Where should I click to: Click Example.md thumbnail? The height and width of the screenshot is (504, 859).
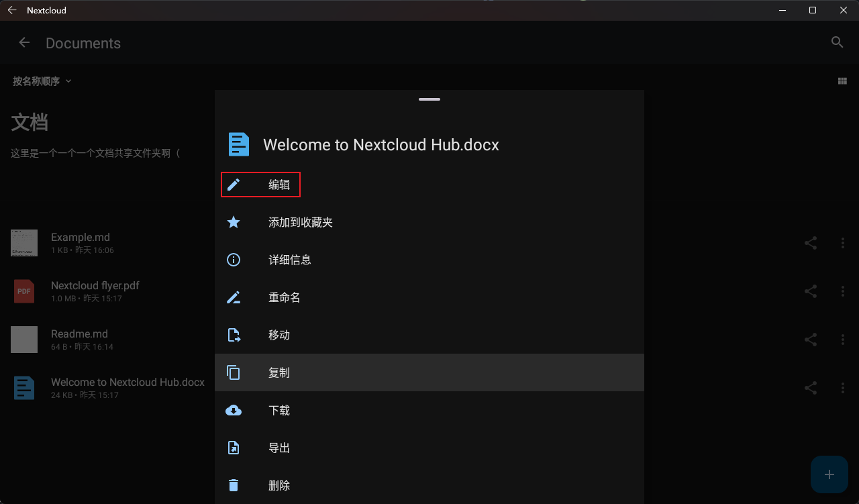point(24,243)
